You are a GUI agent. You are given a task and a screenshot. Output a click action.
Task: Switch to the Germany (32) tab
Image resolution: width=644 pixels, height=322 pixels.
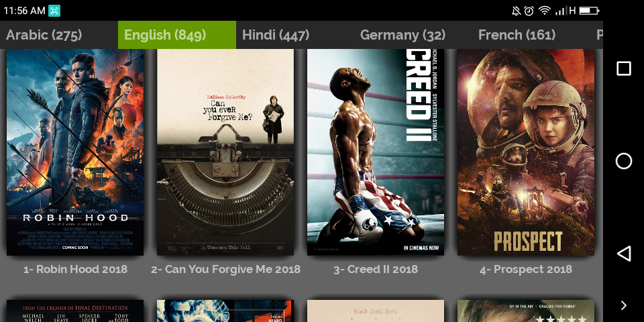402,35
